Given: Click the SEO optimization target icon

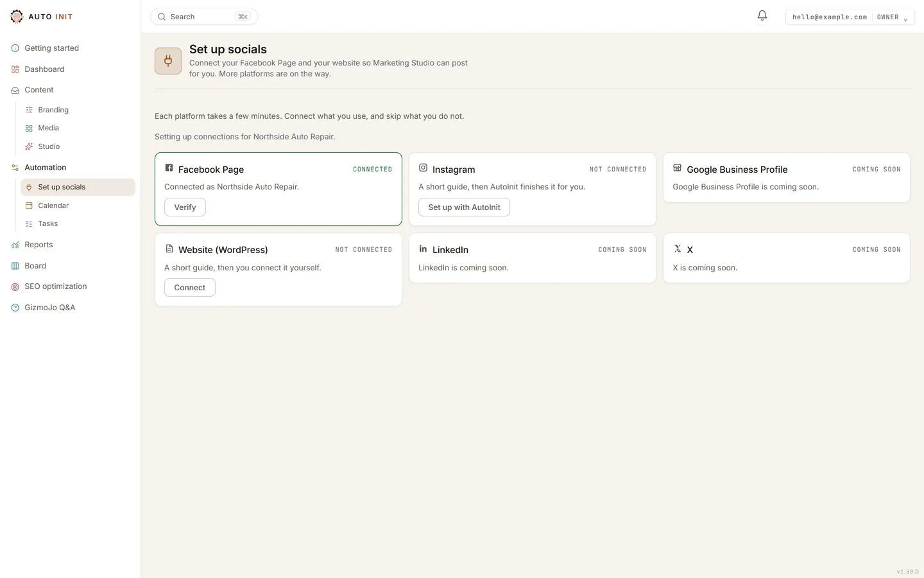Looking at the screenshot, I should [15, 287].
